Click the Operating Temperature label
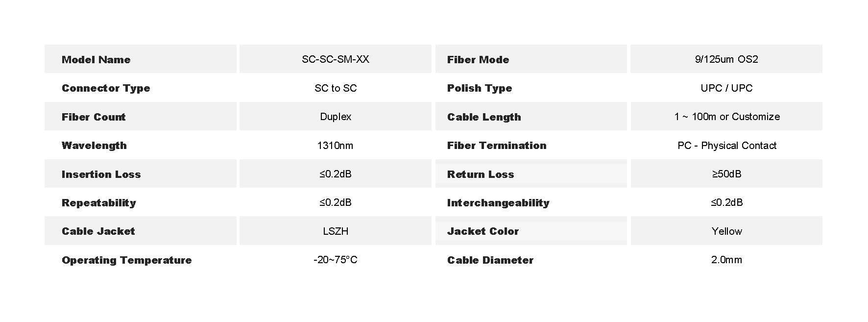Image resolution: width=868 pixels, height=322 pixels. [126, 260]
